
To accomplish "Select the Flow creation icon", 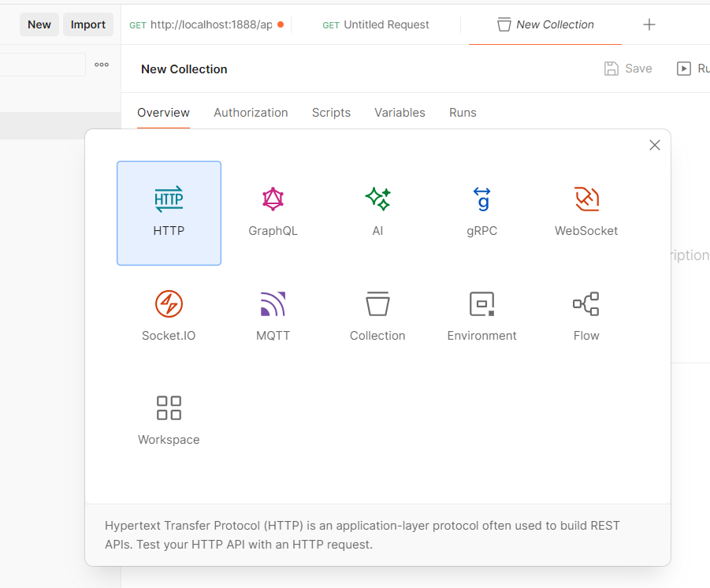I will (585, 313).
